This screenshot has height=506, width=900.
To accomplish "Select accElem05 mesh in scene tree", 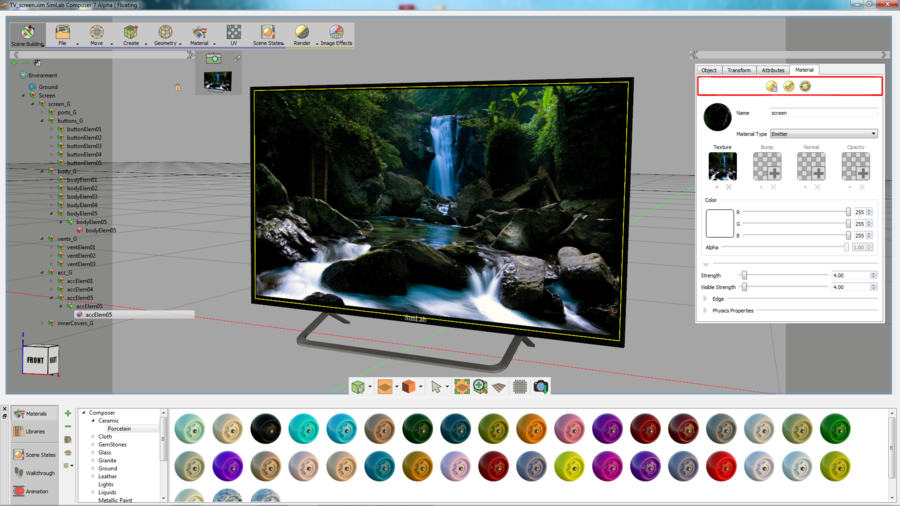I will pos(98,315).
